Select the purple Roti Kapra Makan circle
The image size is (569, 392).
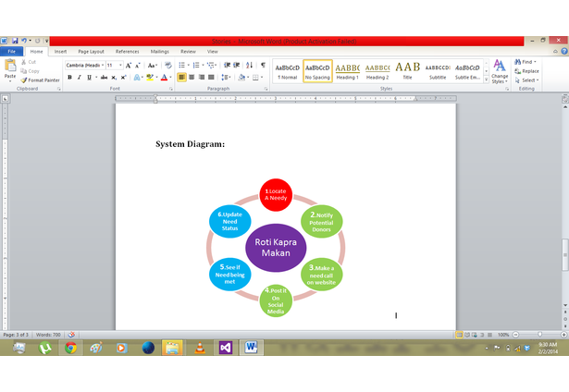point(276,248)
